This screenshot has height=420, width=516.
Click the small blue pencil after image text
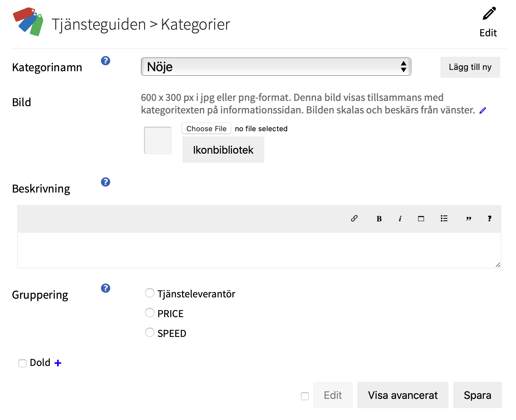(483, 110)
